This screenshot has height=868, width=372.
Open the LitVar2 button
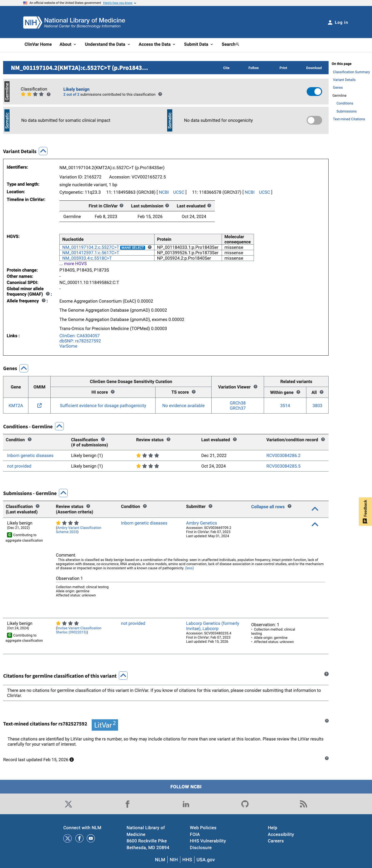(105, 725)
